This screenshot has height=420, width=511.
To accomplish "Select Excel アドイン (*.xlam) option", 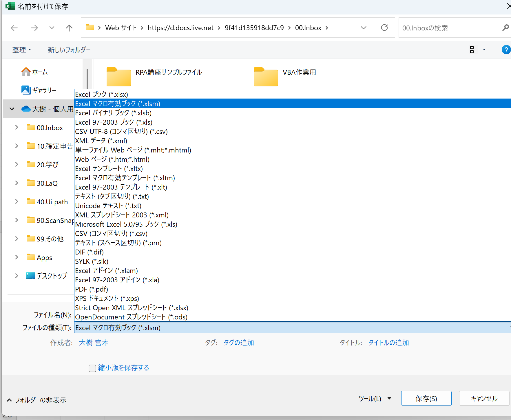I will 293,270.
